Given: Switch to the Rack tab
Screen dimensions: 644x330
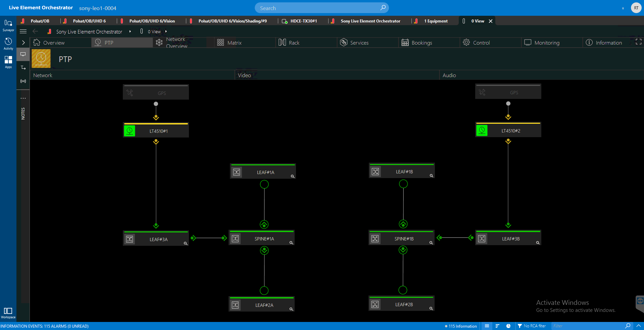Looking at the screenshot, I should pyautogui.click(x=306, y=43).
